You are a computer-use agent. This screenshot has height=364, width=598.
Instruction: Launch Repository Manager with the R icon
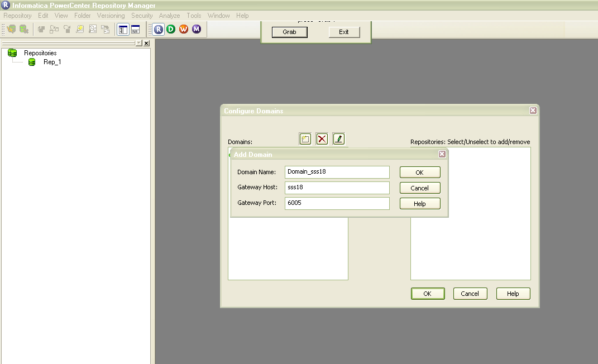click(x=158, y=30)
